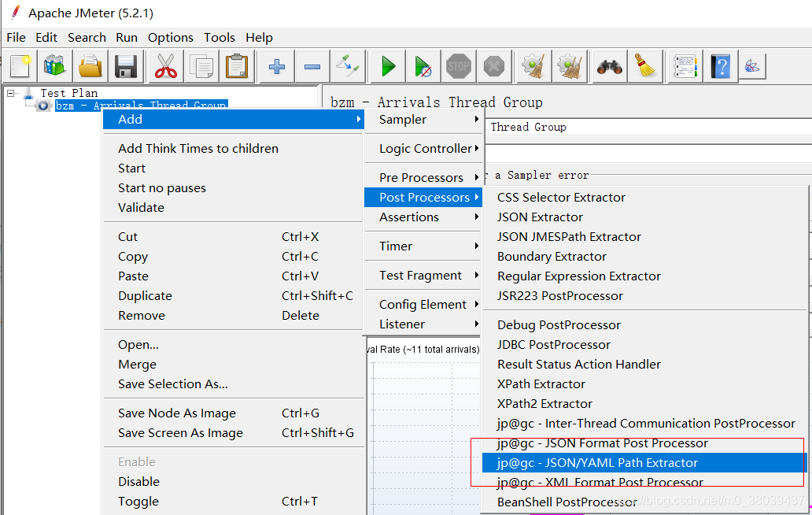
Task: Expand the Sampler submenu
Action: pos(423,119)
